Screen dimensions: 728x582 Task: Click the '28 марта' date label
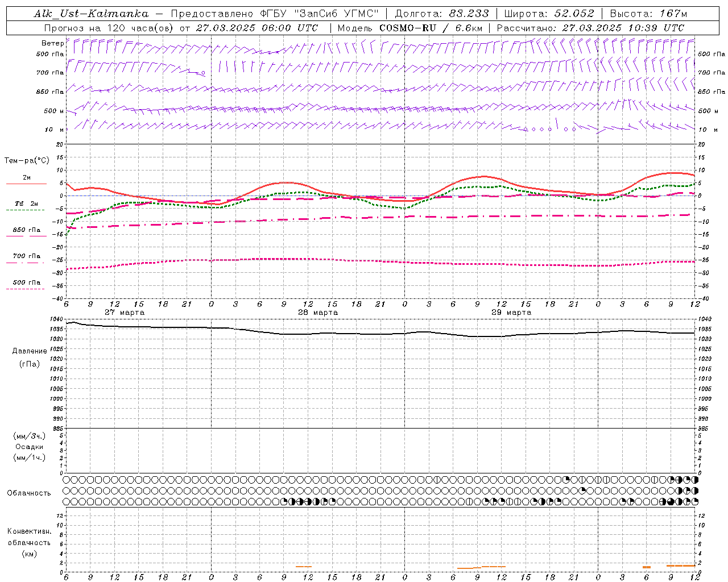point(318,313)
